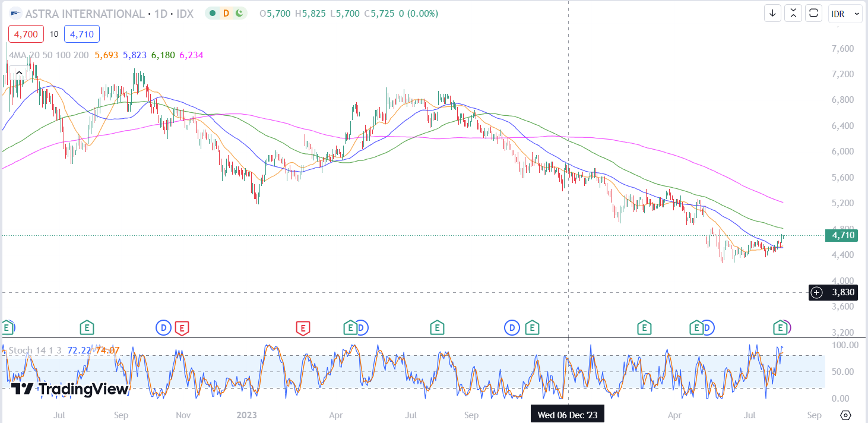This screenshot has width=868, height=423.
Task: Click the TradingView logo link
Action: (x=70, y=389)
